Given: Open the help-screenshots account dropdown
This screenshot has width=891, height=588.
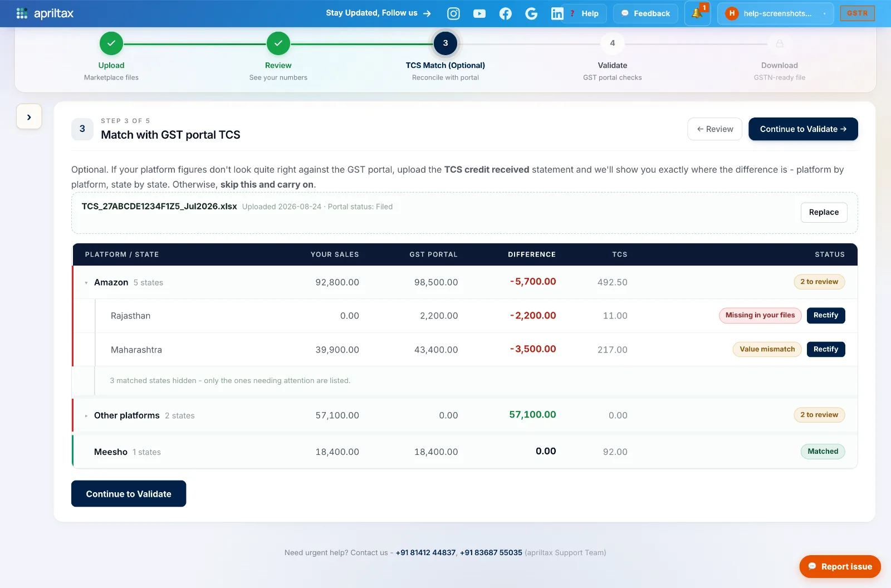Looking at the screenshot, I should pyautogui.click(x=775, y=13).
